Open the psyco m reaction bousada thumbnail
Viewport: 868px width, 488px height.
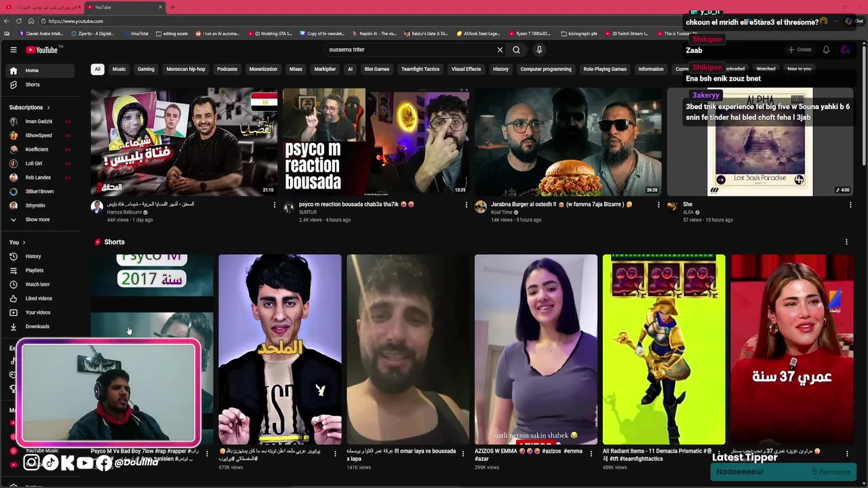[x=376, y=142]
